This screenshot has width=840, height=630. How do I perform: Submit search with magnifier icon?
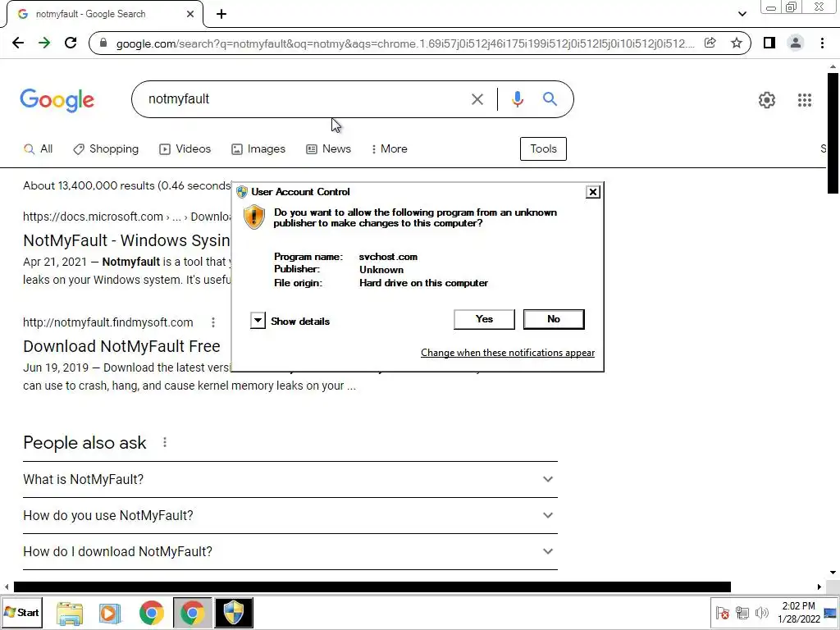coord(550,99)
